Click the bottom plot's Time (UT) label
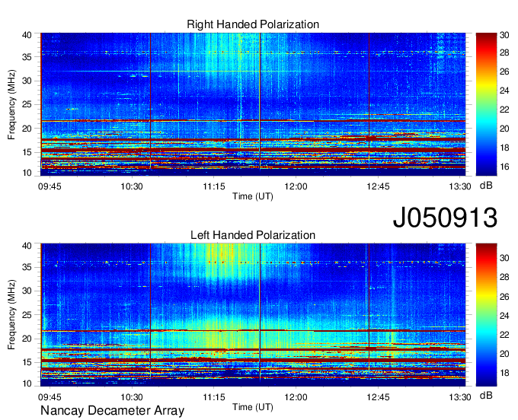The width and height of the screenshot is (518, 420). coord(253,407)
